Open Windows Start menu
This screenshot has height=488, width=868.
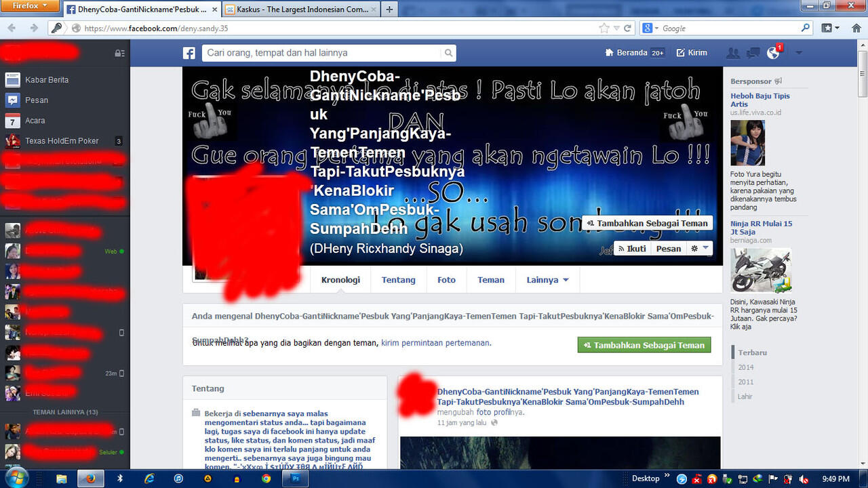(16, 477)
